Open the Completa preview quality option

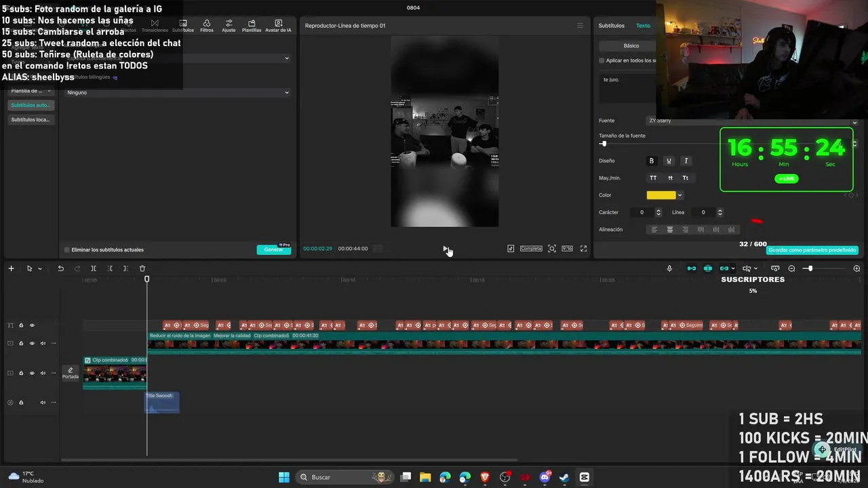coord(531,249)
